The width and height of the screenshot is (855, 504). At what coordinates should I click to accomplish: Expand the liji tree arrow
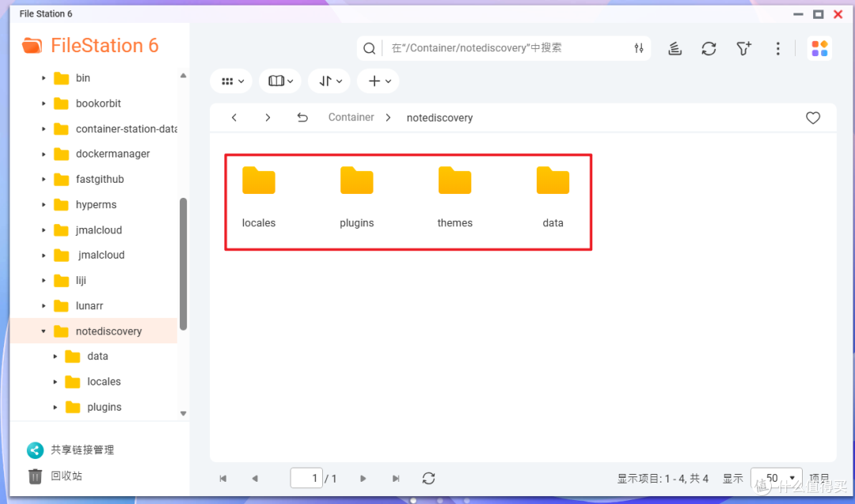pos(44,281)
